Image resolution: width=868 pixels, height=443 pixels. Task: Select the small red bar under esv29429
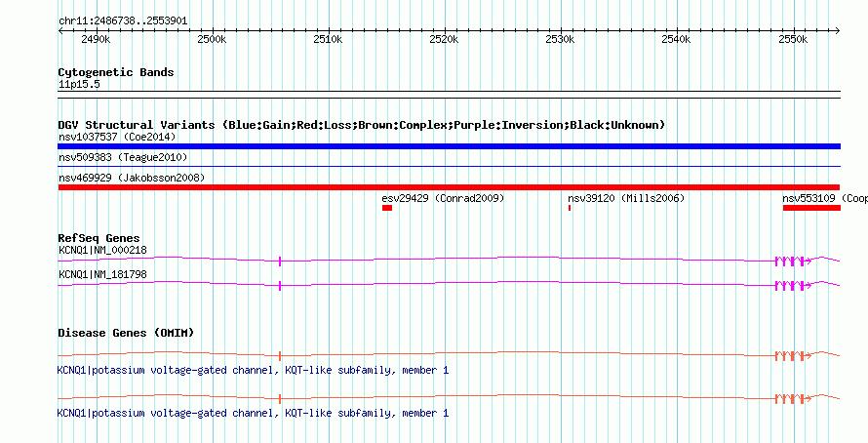387,208
